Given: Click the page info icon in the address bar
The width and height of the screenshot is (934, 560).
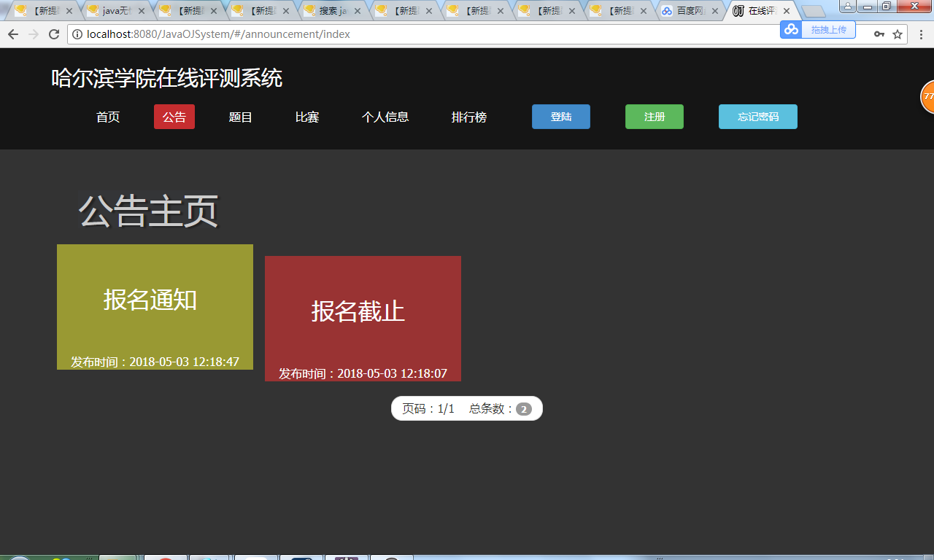Looking at the screenshot, I should [76, 34].
